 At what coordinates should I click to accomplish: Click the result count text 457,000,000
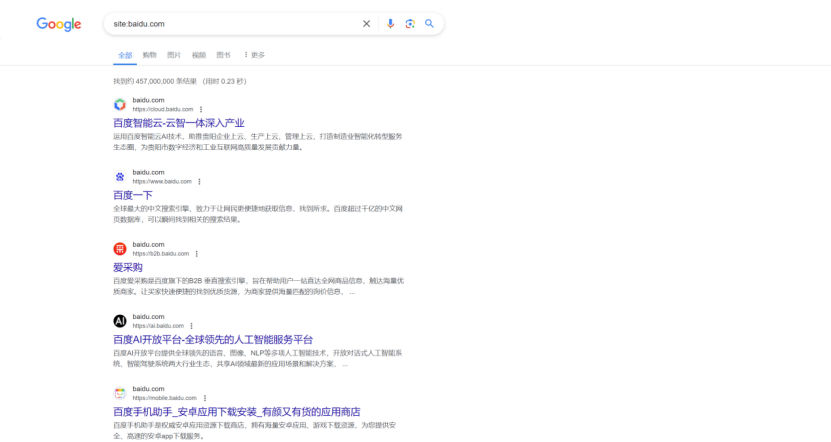155,81
